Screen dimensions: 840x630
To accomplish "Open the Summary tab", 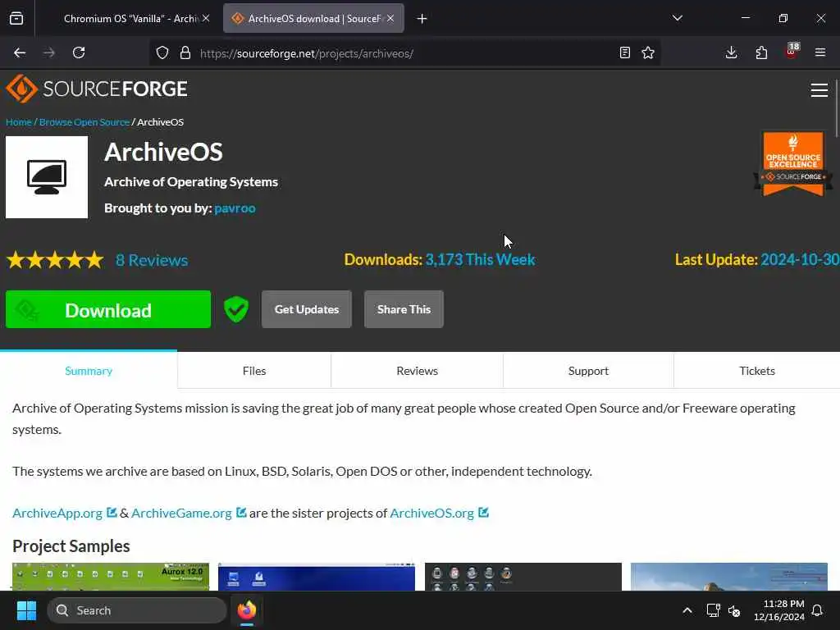I will (89, 370).
